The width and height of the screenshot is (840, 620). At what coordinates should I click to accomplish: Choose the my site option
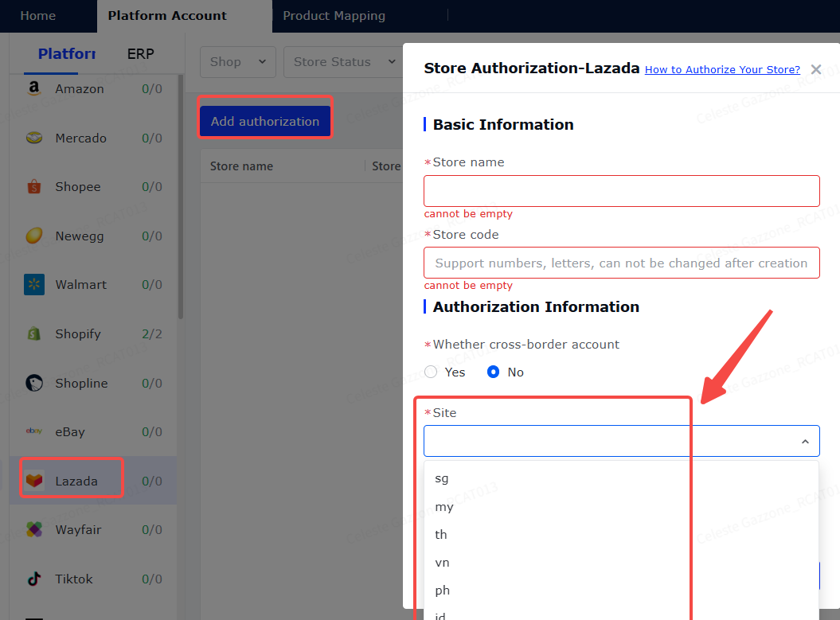621,506
